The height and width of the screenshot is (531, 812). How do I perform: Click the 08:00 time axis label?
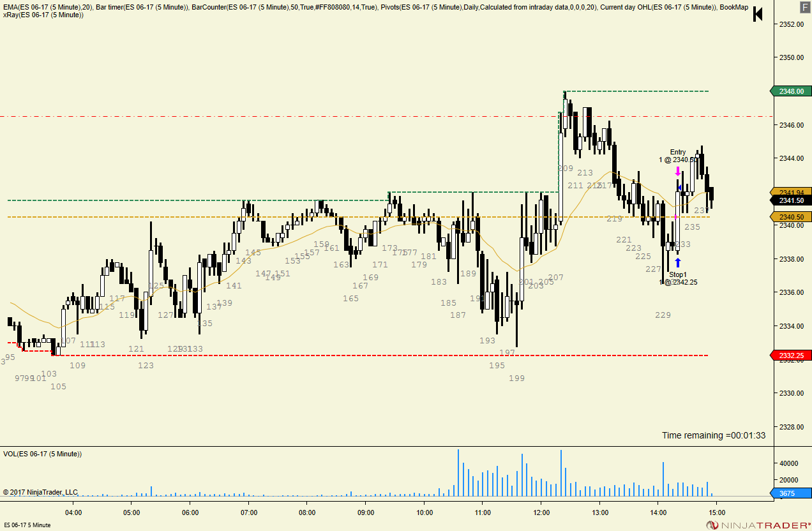point(307,512)
